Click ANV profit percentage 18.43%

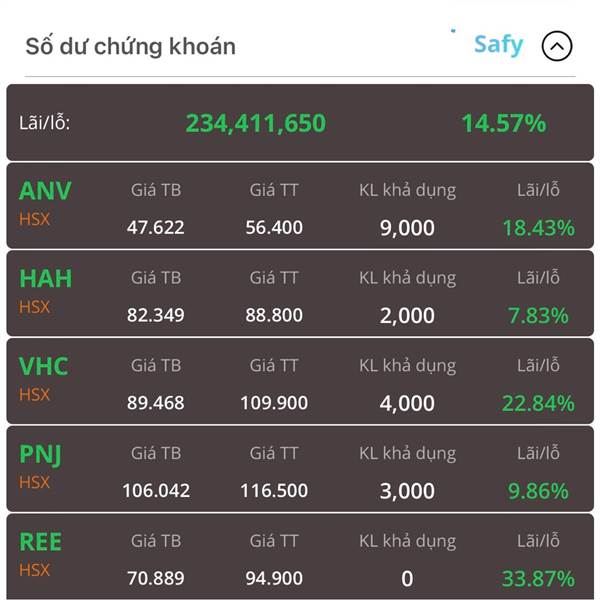[538, 228]
